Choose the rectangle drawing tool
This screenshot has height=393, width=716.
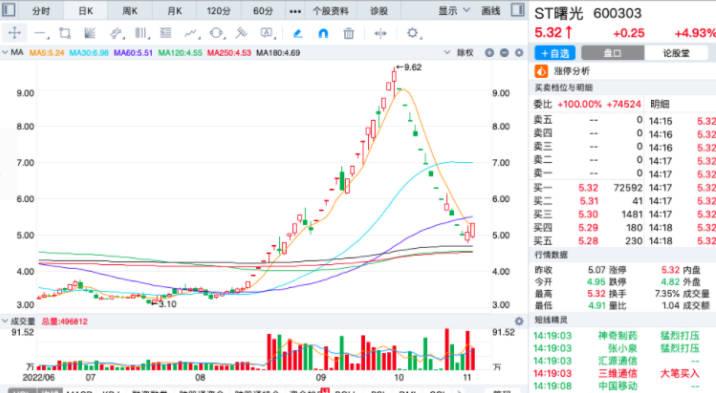click(x=65, y=33)
